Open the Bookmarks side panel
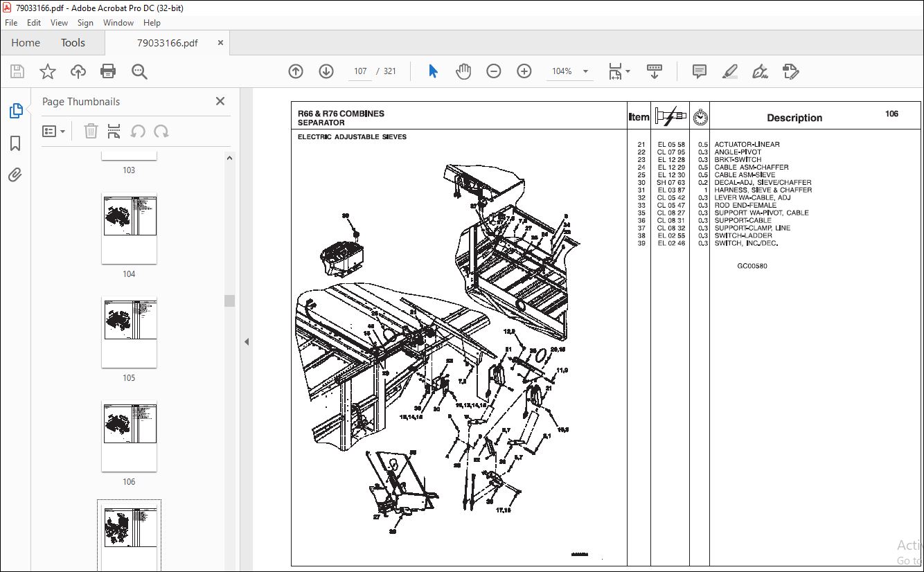The image size is (924, 572). click(15, 143)
